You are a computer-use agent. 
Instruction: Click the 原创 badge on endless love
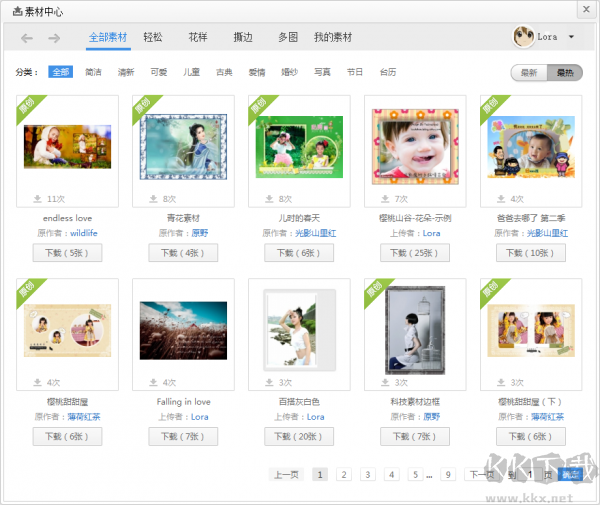[28, 106]
